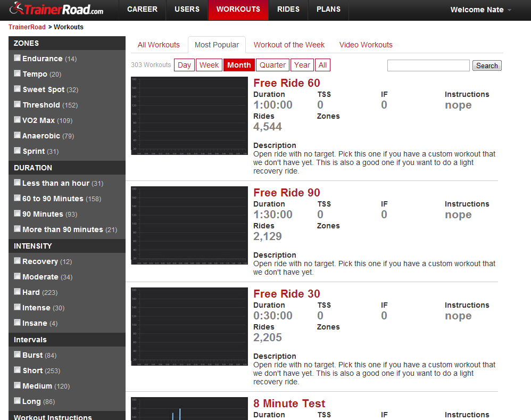Viewport: 531px width, 420px height.
Task: Filter popularity by Week
Action: (209, 65)
